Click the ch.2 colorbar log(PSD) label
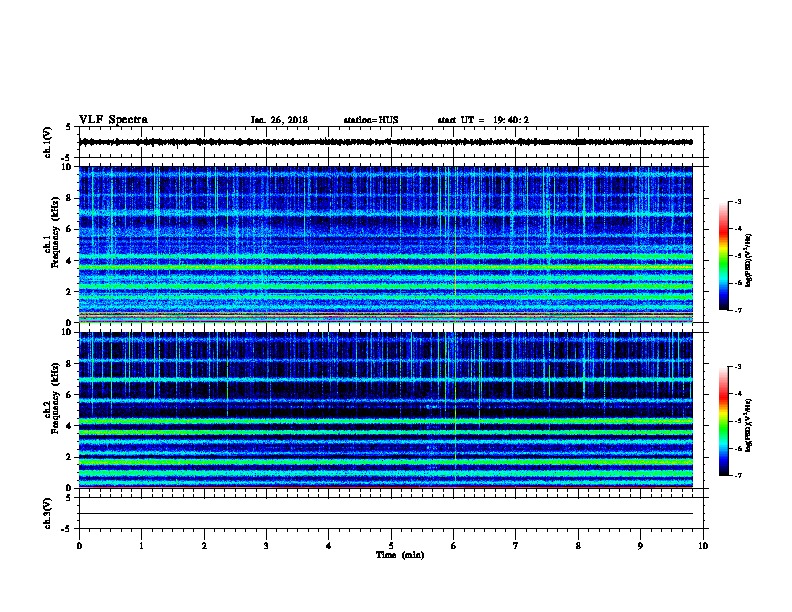 tap(748, 425)
